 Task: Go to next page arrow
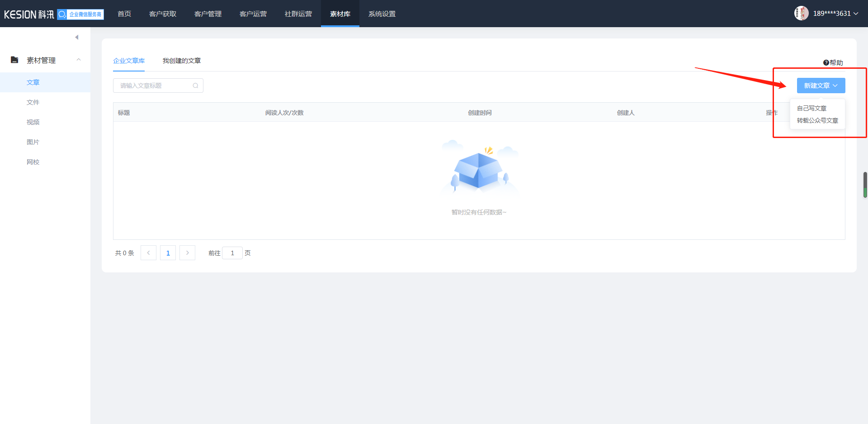[x=187, y=253]
